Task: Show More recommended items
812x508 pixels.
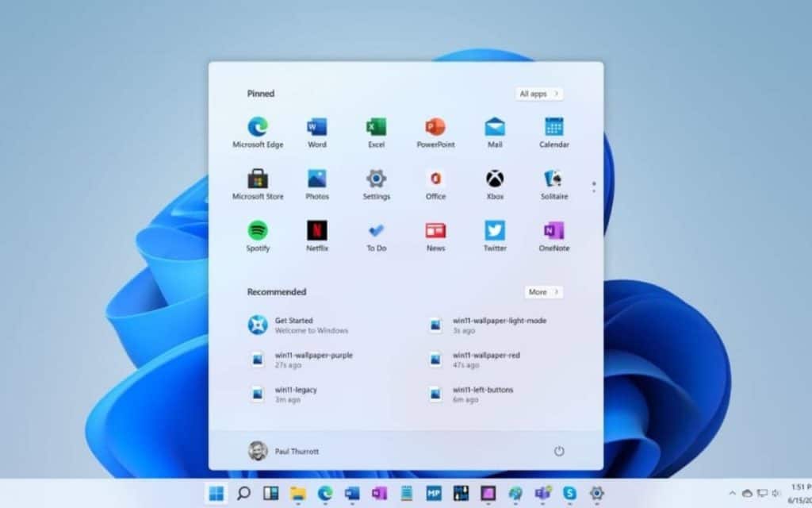Action: (x=543, y=292)
